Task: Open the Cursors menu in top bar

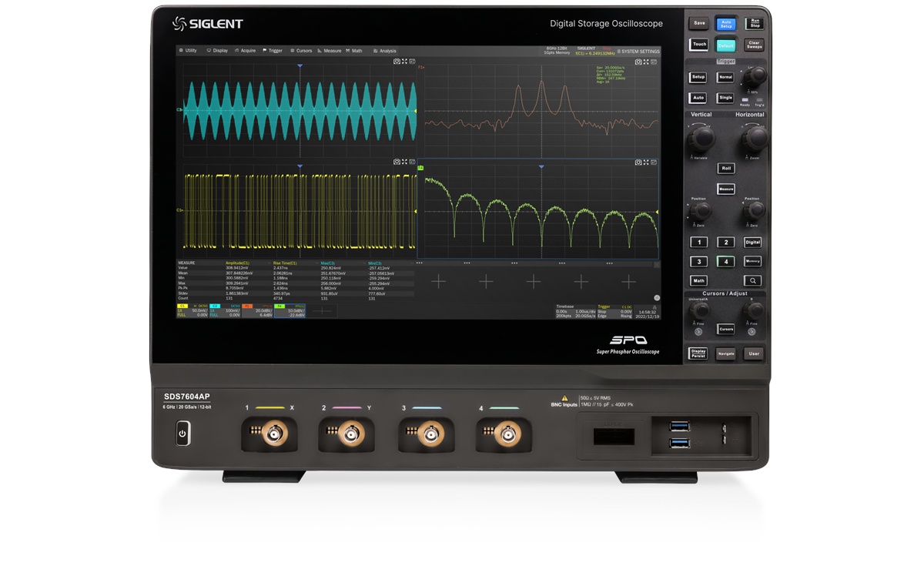Action: click(301, 51)
